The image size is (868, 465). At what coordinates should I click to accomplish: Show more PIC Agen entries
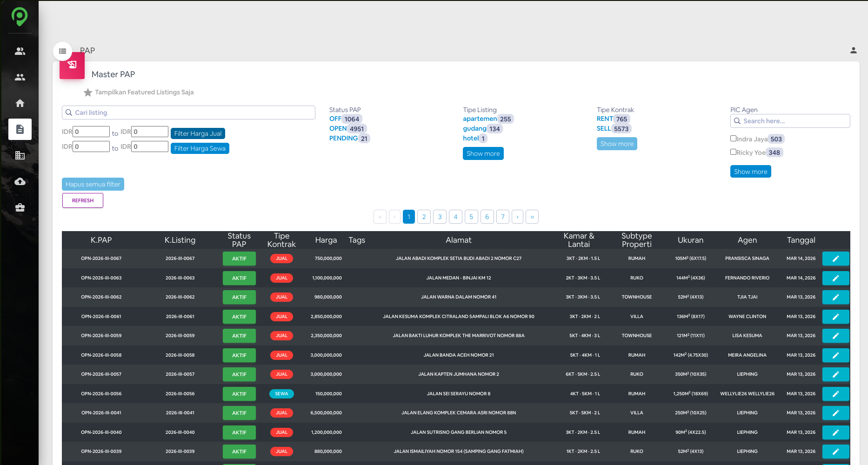pyautogui.click(x=750, y=171)
